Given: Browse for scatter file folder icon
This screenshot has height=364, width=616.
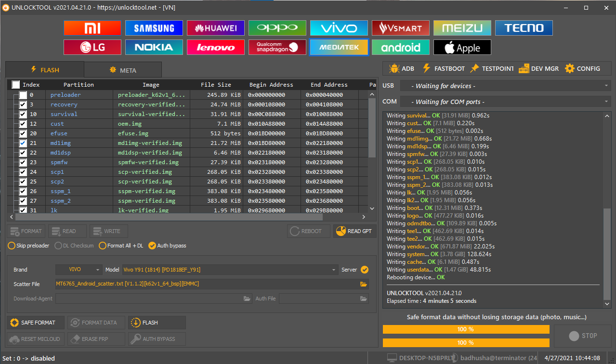Looking at the screenshot, I should [x=364, y=284].
